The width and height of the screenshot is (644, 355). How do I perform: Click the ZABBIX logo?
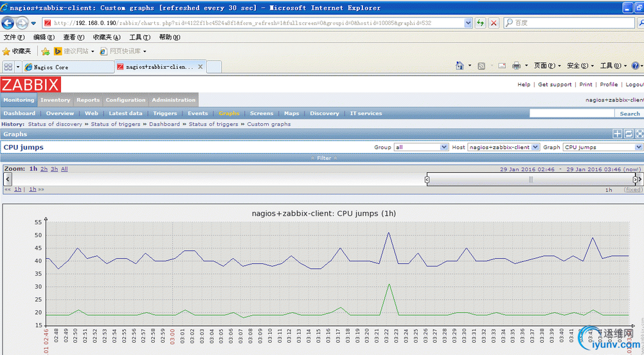point(31,85)
